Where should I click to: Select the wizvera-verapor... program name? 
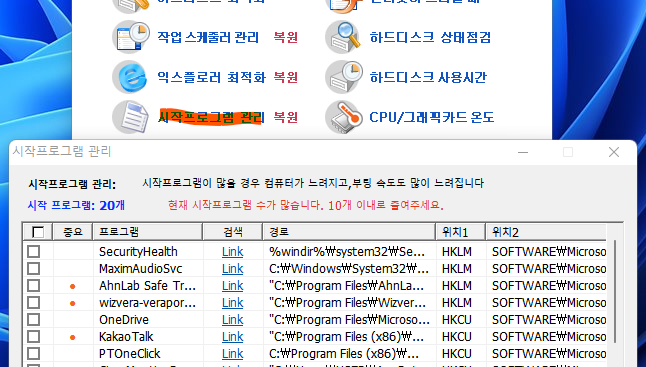147,303
